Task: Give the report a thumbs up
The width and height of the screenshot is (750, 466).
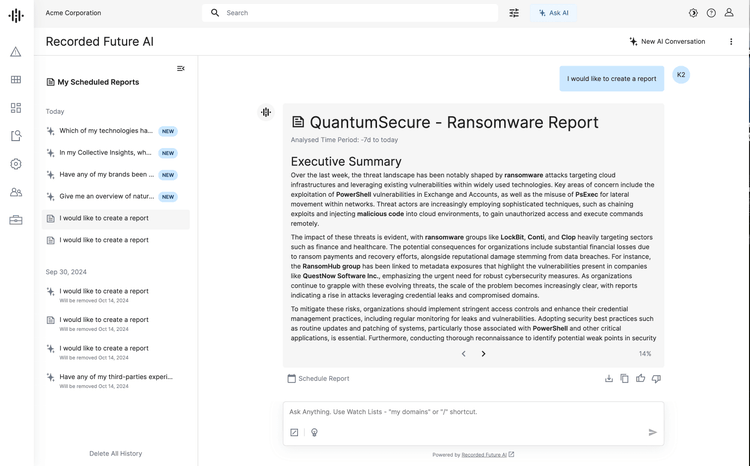Action: click(x=640, y=379)
